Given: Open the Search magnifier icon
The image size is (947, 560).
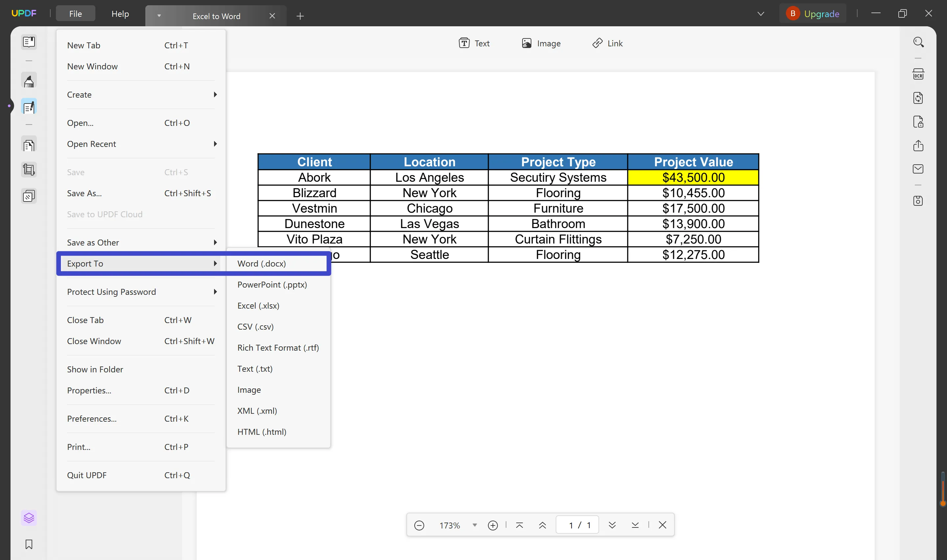Looking at the screenshot, I should pyautogui.click(x=918, y=42).
